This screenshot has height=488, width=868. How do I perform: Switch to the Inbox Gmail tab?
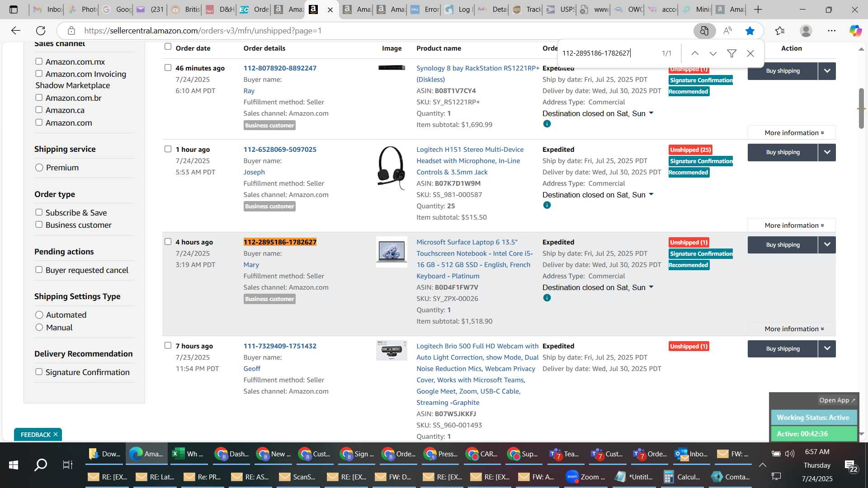click(47, 9)
